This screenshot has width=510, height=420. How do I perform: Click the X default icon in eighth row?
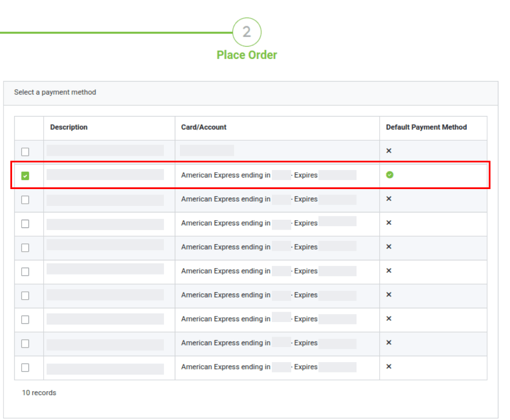coord(389,319)
